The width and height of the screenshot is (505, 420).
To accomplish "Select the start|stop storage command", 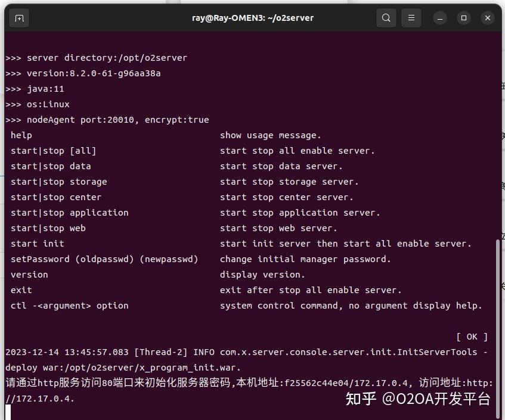I will tap(58, 181).
